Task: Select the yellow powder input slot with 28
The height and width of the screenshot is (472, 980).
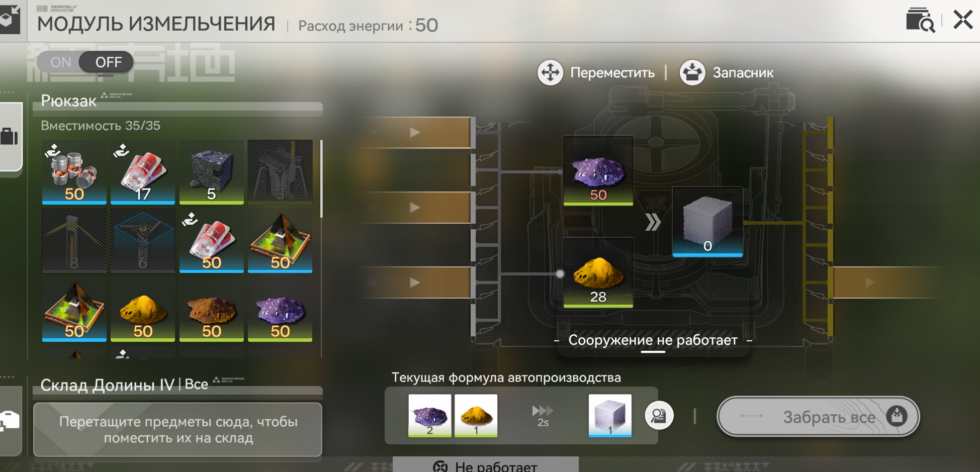Action: click(x=598, y=272)
